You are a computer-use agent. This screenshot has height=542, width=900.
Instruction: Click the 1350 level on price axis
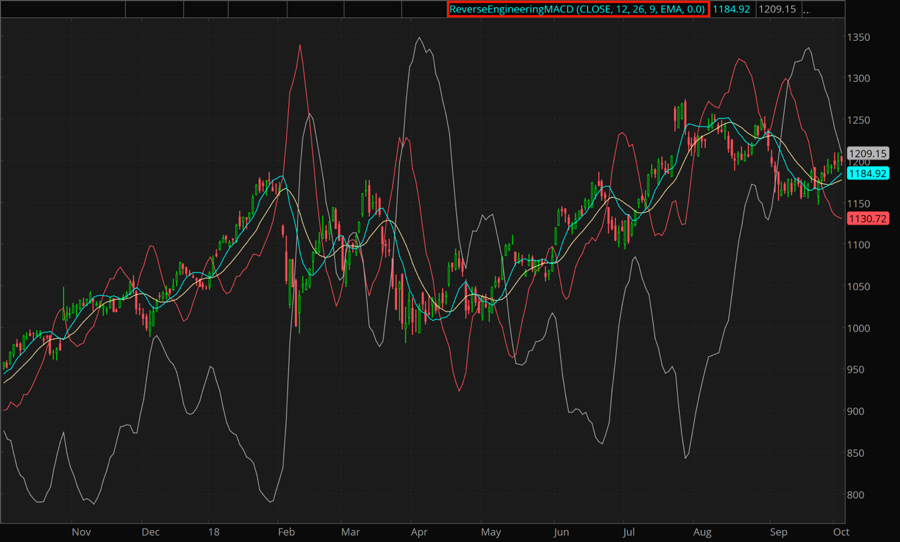[862, 37]
